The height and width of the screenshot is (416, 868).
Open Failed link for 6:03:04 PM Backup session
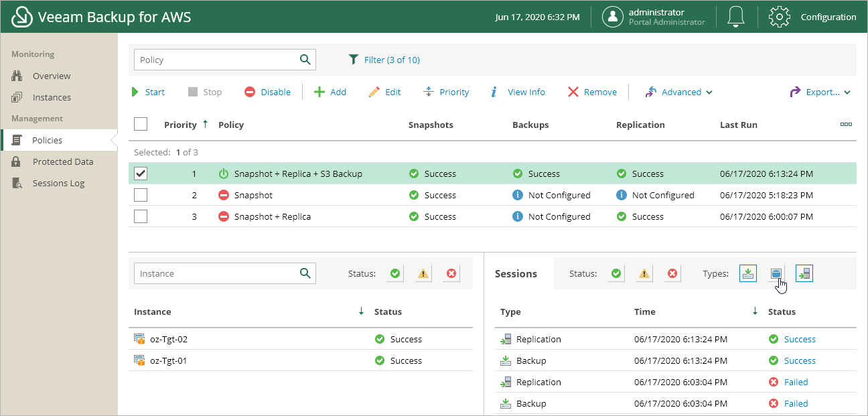point(796,404)
